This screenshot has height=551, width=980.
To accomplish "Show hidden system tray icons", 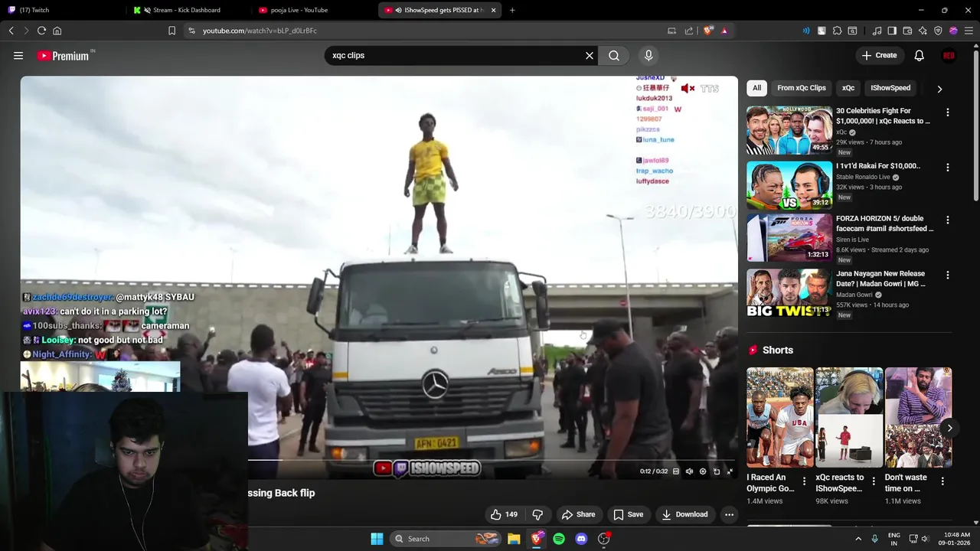I will click(x=858, y=539).
